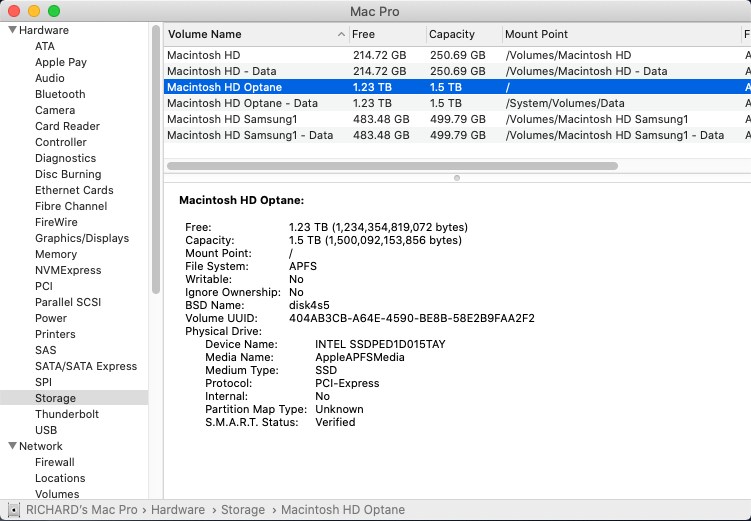Open the Thunderbolt category
The image size is (751, 521).
click(67, 414)
